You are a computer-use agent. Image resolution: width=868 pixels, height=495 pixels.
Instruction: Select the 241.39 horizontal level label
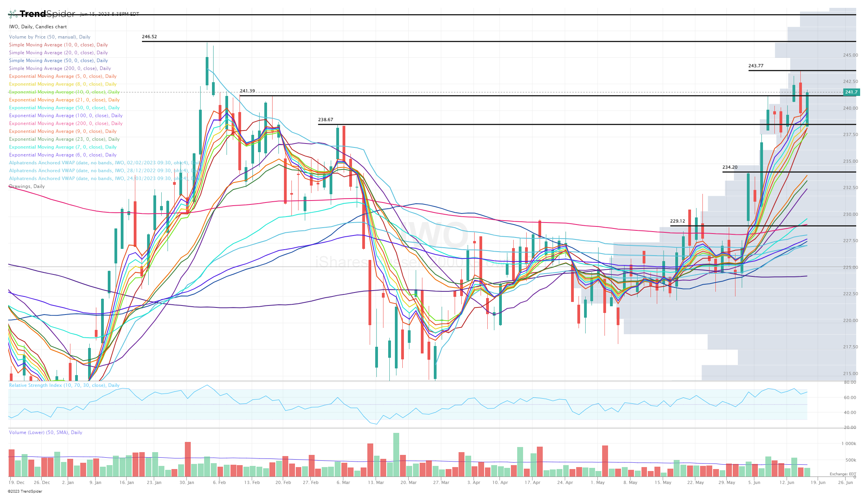(x=247, y=91)
